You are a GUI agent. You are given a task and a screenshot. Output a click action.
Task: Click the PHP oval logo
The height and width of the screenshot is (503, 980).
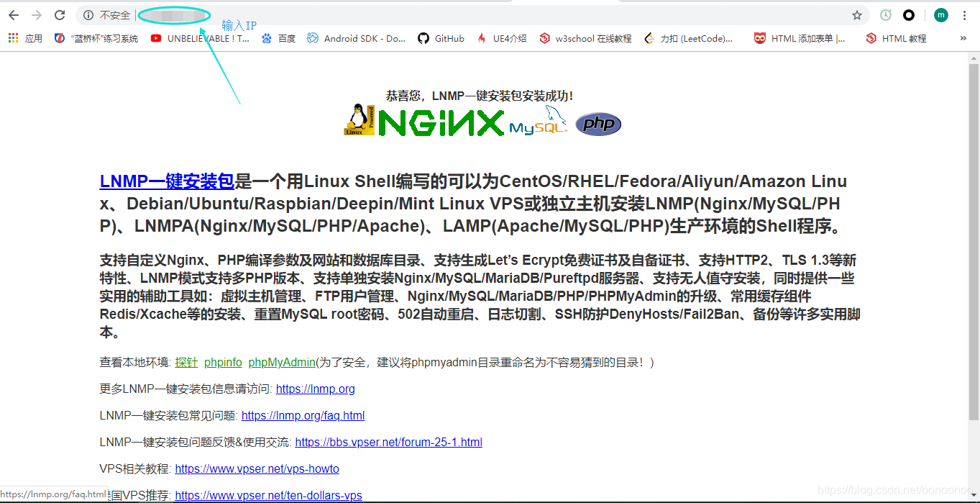point(598,124)
